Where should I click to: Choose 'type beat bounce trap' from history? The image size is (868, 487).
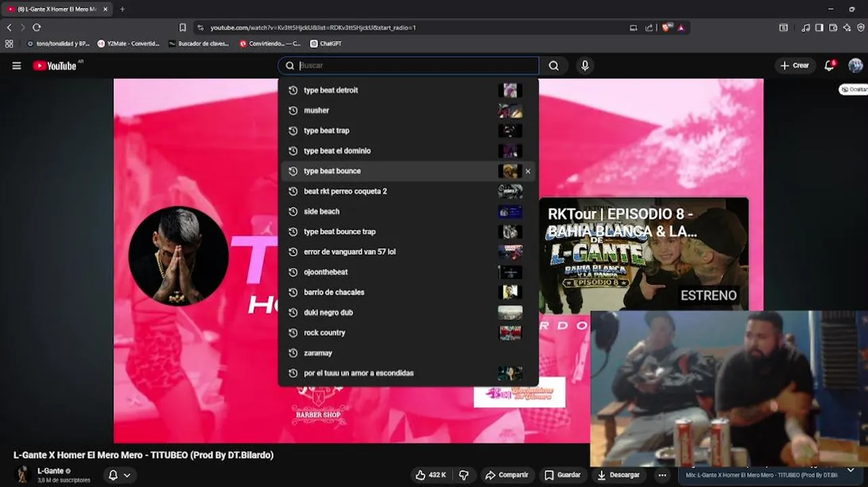(x=408, y=231)
